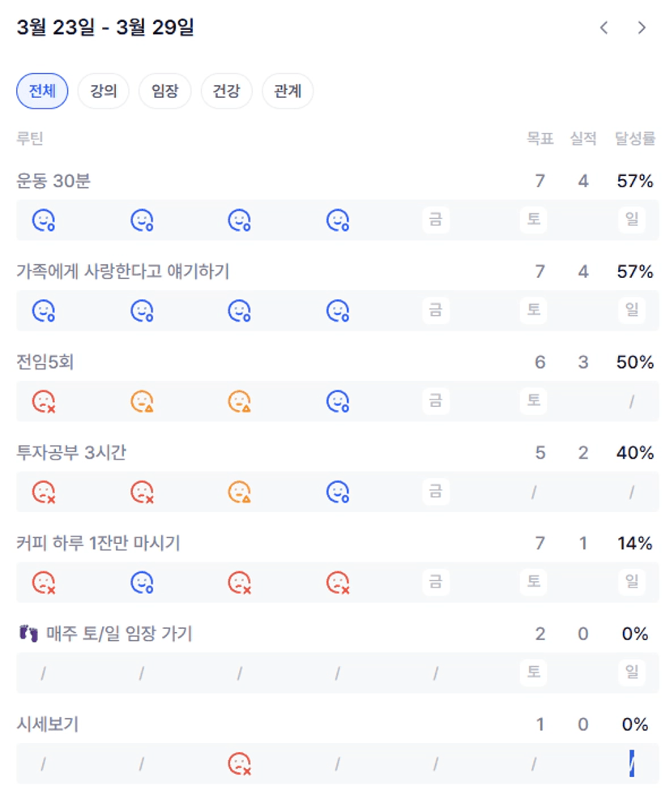Screen dimensions: 670x812
Task: Open the 투자공부 3시간 routine title
Action: point(71,453)
